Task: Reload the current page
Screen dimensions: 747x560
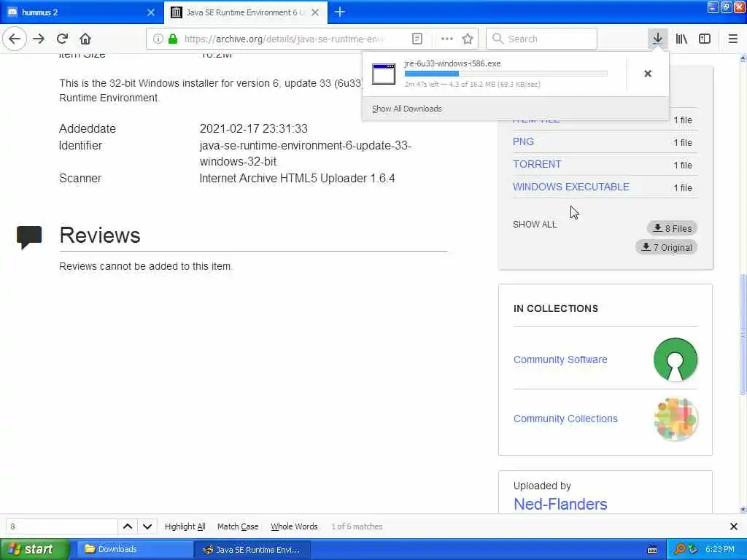Action: 63,39
